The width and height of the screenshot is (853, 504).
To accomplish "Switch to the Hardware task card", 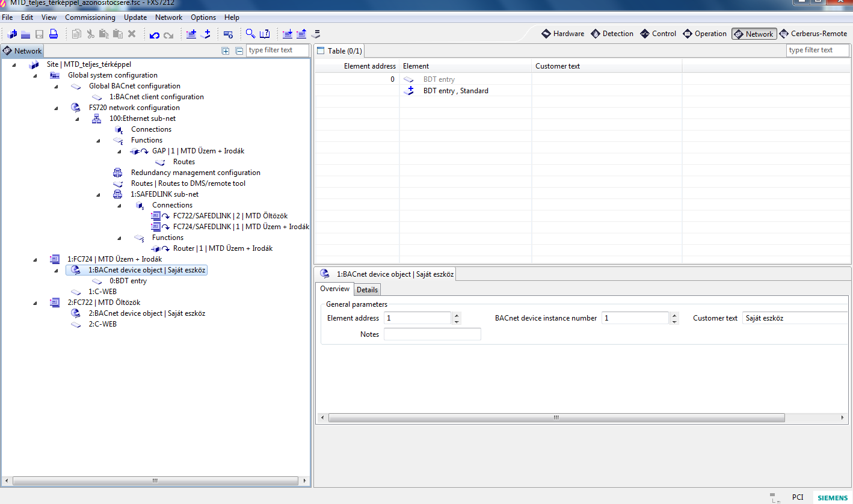I will click(562, 34).
